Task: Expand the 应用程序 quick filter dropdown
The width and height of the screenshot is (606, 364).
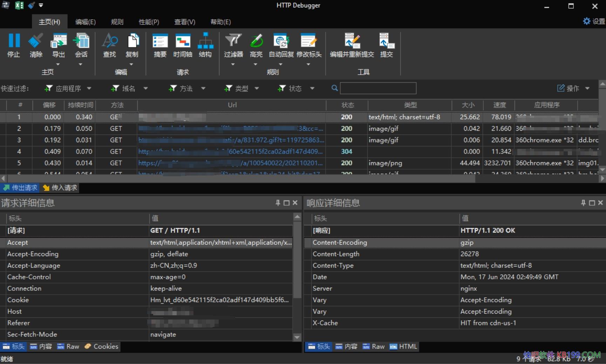Action: coord(89,88)
